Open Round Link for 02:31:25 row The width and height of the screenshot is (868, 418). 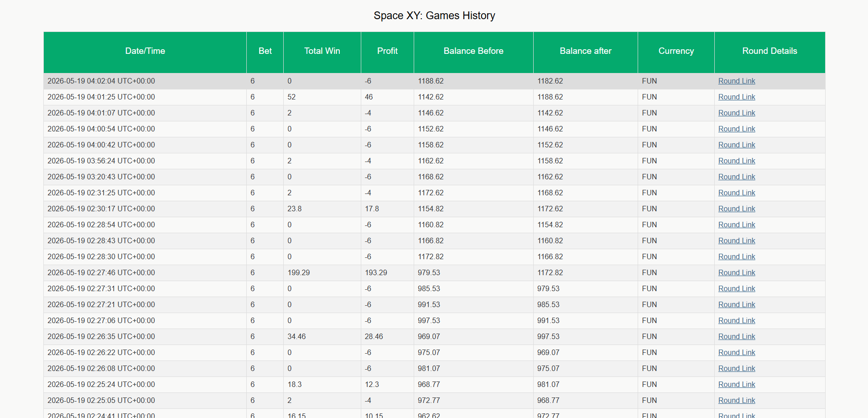point(737,193)
